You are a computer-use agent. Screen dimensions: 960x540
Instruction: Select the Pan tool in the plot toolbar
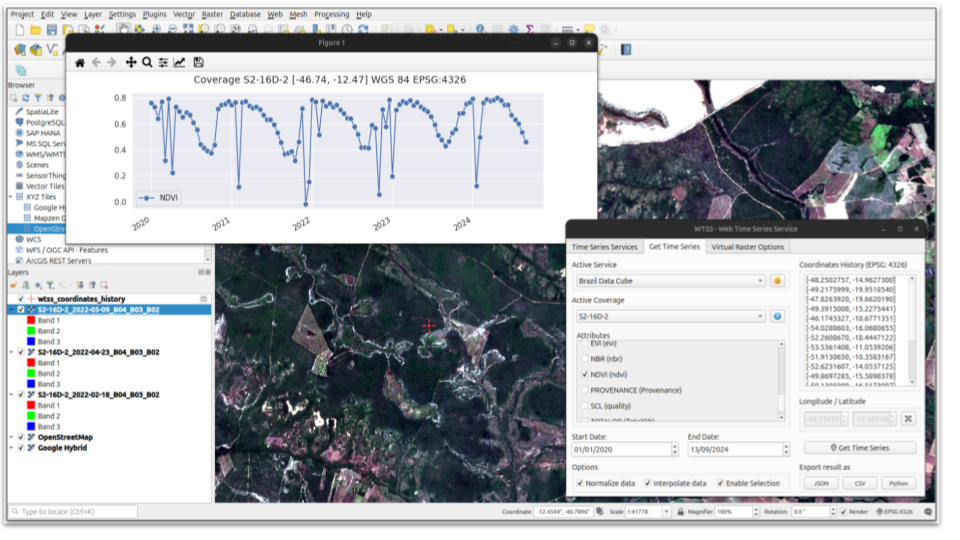pos(131,62)
